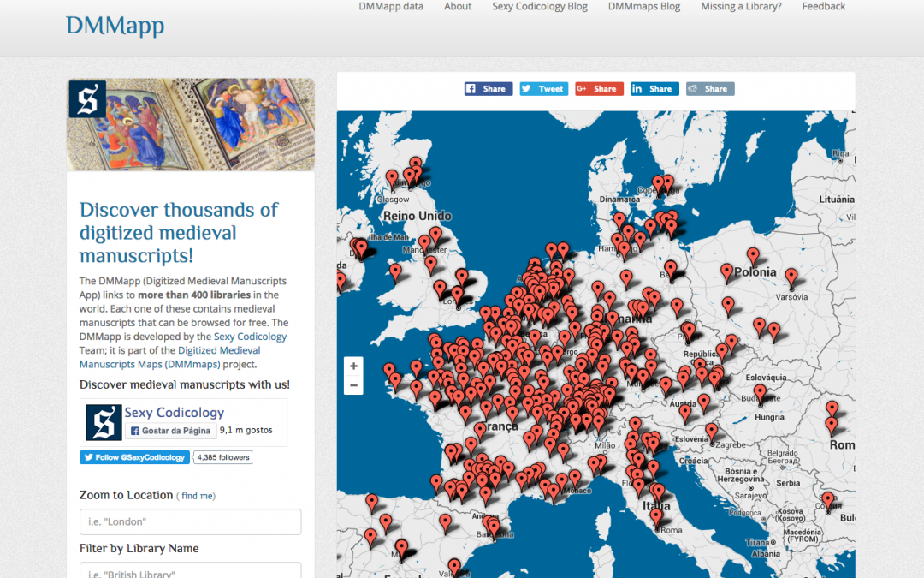Click the 4,385 followers counter
924x578 pixels.
222,456
